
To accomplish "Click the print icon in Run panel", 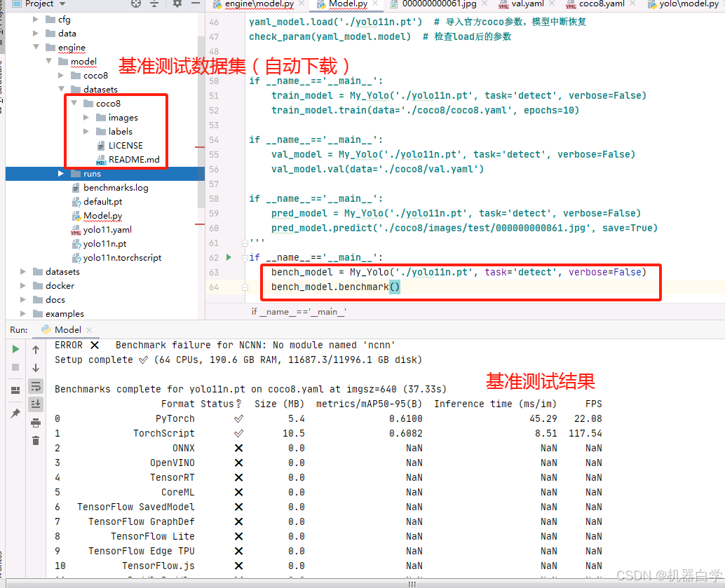I will [36, 423].
